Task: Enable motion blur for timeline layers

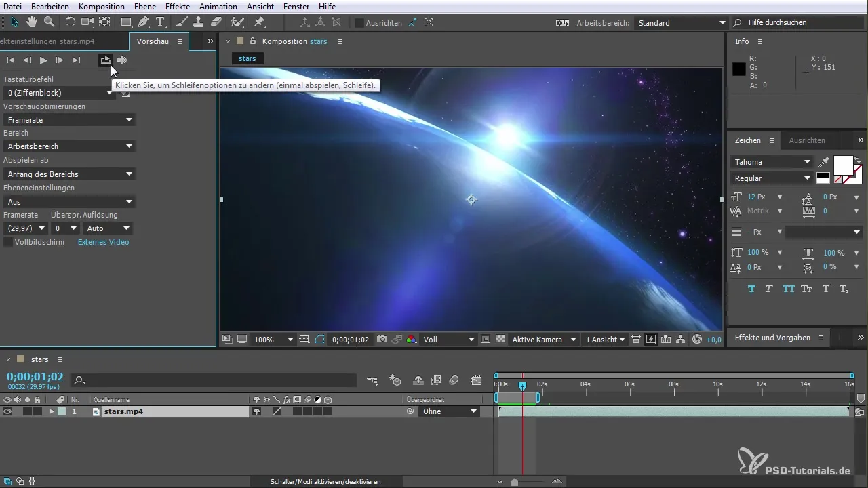Action: coord(454,381)
